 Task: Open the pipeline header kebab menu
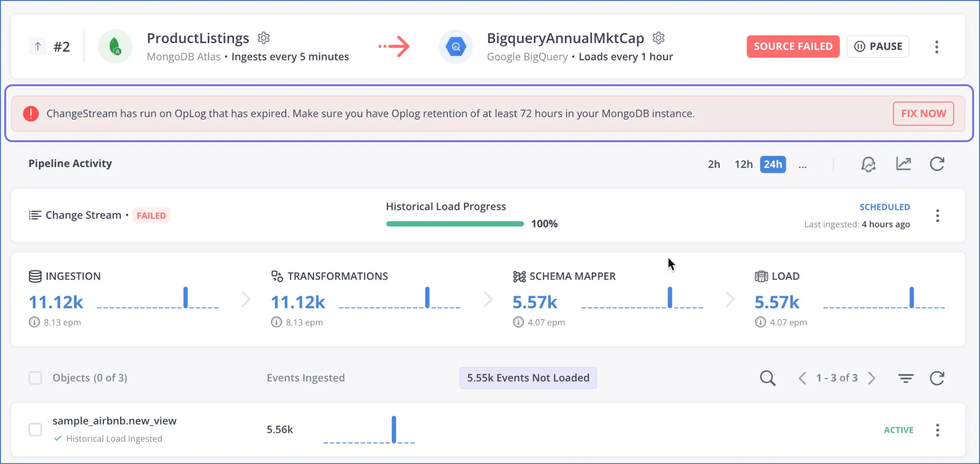(937, 46)
